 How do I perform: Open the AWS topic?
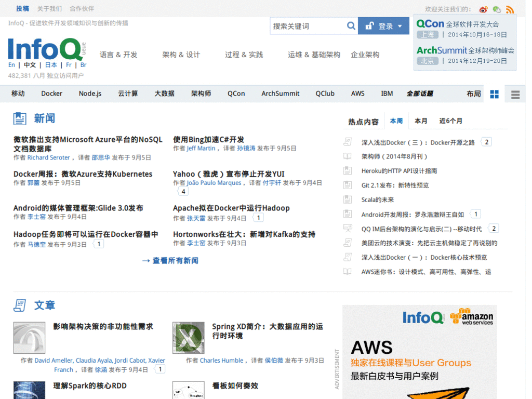coord(357,94)
